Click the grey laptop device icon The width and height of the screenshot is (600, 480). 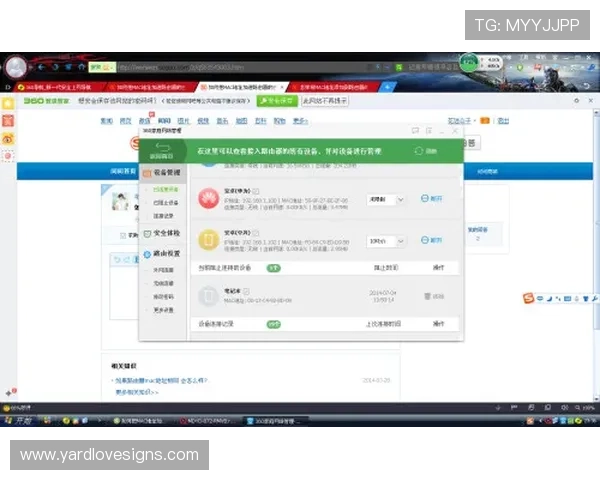click(209, 296)
